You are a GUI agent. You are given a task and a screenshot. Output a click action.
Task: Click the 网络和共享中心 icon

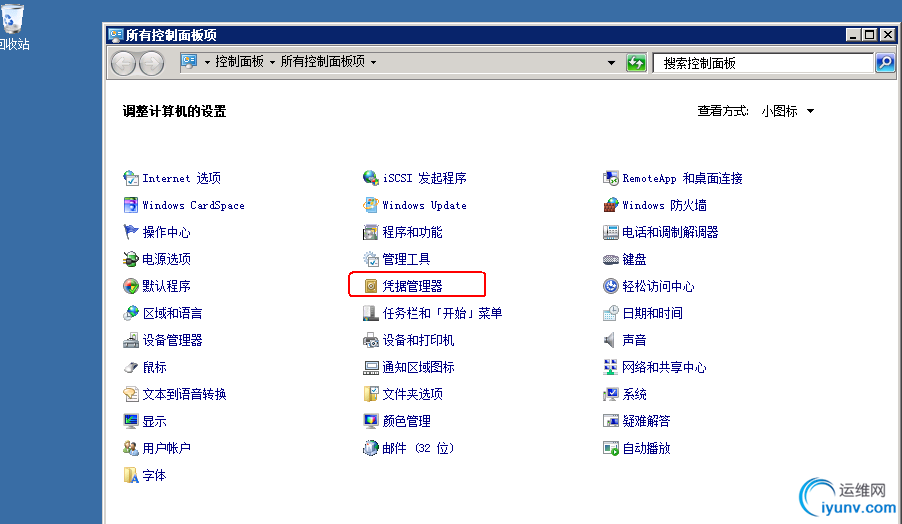click(x=610, y=367)
